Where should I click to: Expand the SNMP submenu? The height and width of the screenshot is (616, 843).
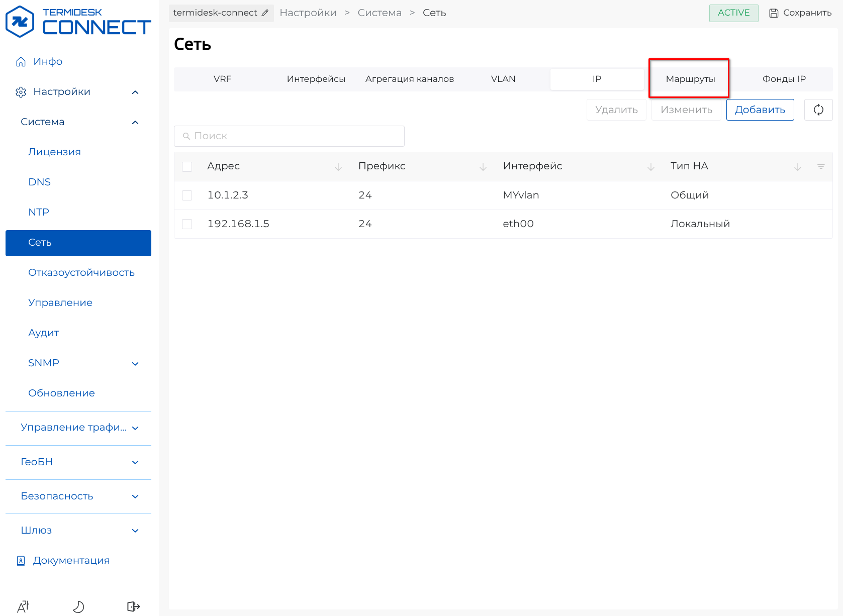click(x=135, y=363)
